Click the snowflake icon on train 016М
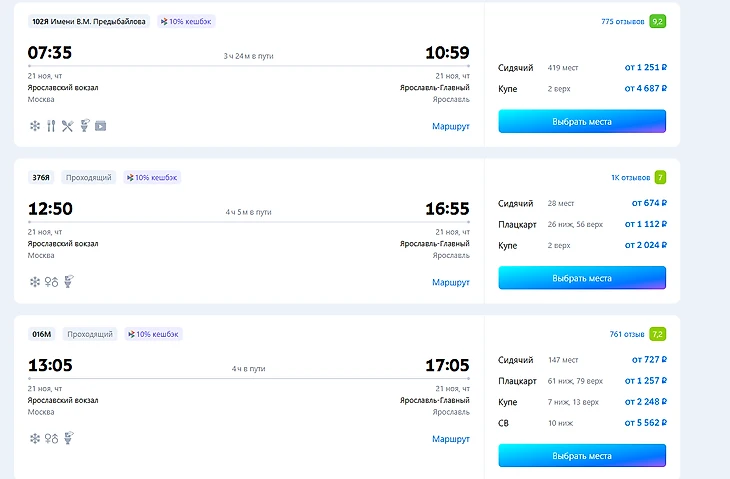This screenshot has width=730, height=479. [x=35, y=438]
